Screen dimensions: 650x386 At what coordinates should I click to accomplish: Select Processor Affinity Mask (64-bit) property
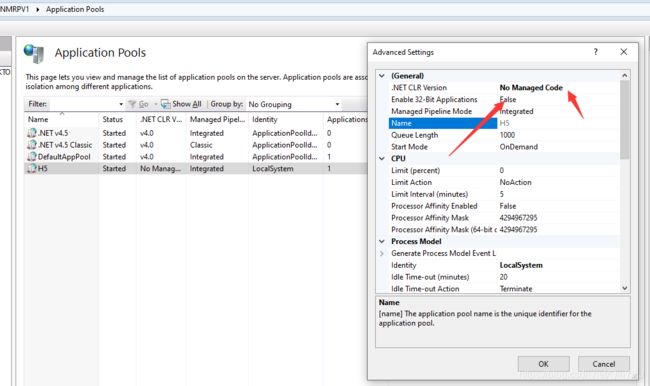(443, 230)
